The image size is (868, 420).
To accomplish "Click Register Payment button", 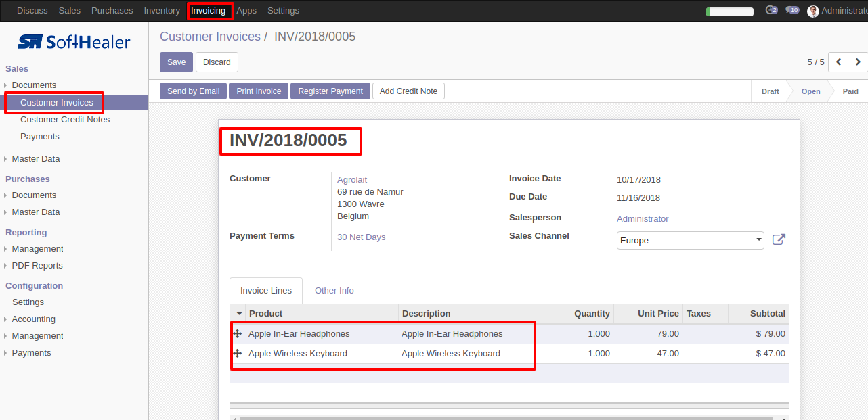I will pos(330,91).
